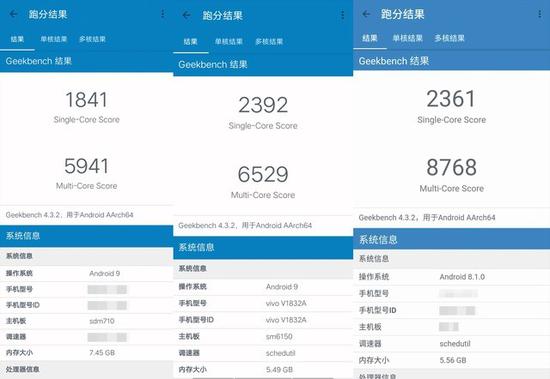The height and width of the screenshot is (379, 550).
Task: Click the 6529 multi-core score
Action: pyautogui.click(x=263, y=174)
